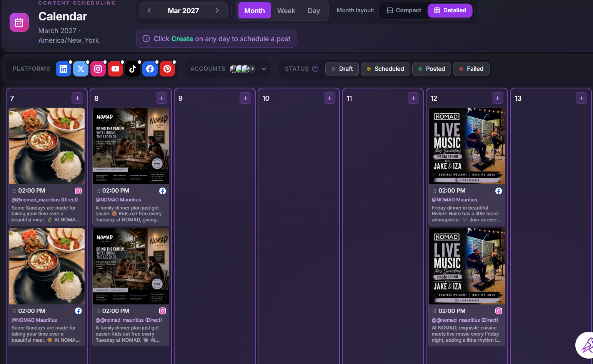This screenshot has width=593, height=364.
Task: Click Facebook icon on day 7 second post
Action: coord(78,311)
